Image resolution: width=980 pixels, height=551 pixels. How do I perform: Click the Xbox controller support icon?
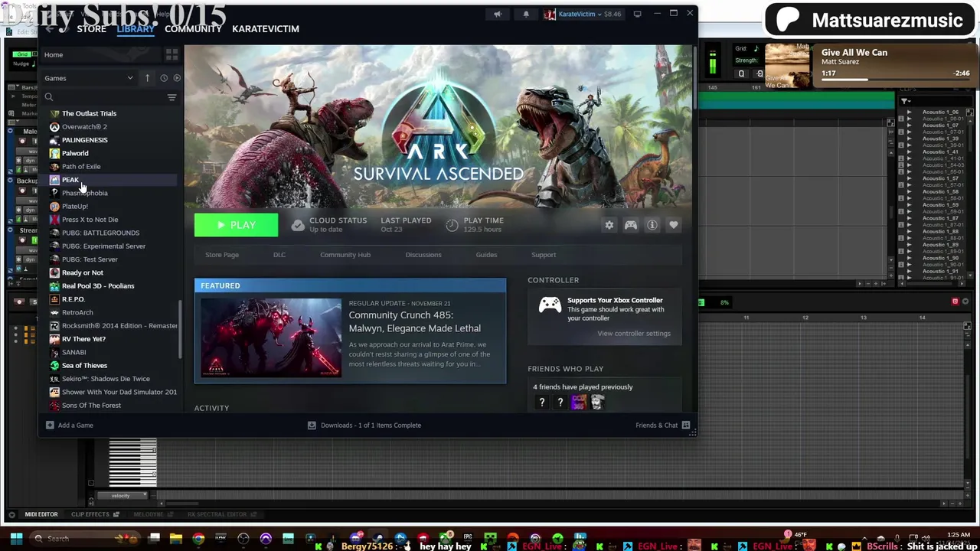pos(550,305)
